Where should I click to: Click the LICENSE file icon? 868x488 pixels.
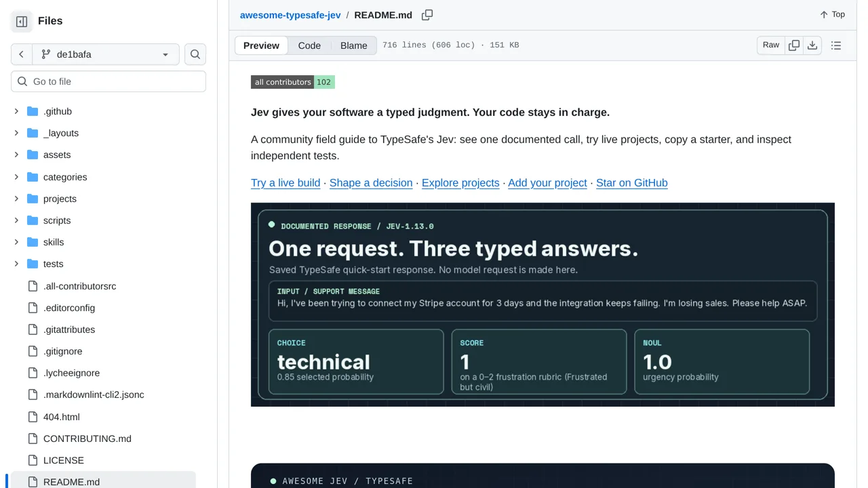point(33,460)
